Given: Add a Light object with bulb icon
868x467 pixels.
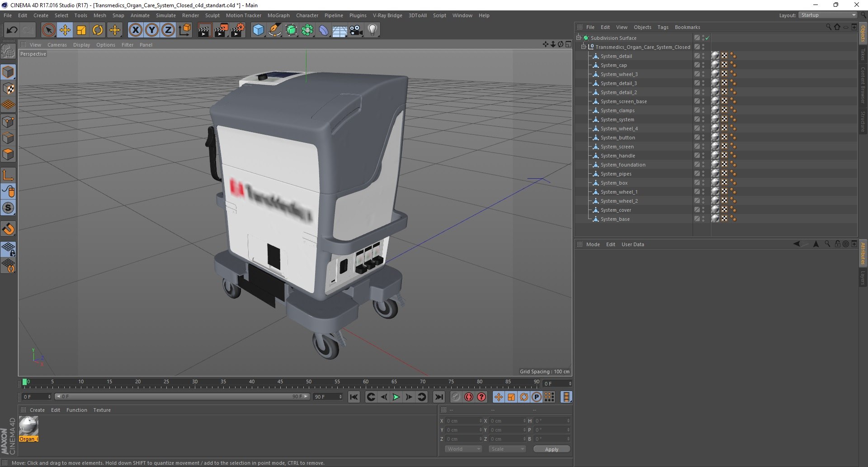Looking at the screenshot, I should [373, 30].
